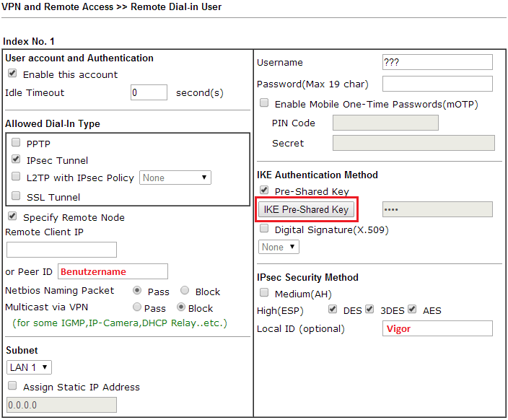Image resolution: width=508 pixels, height=420 pixels.
Task: Click the Idle Timeout field
Action: [149, 92]
